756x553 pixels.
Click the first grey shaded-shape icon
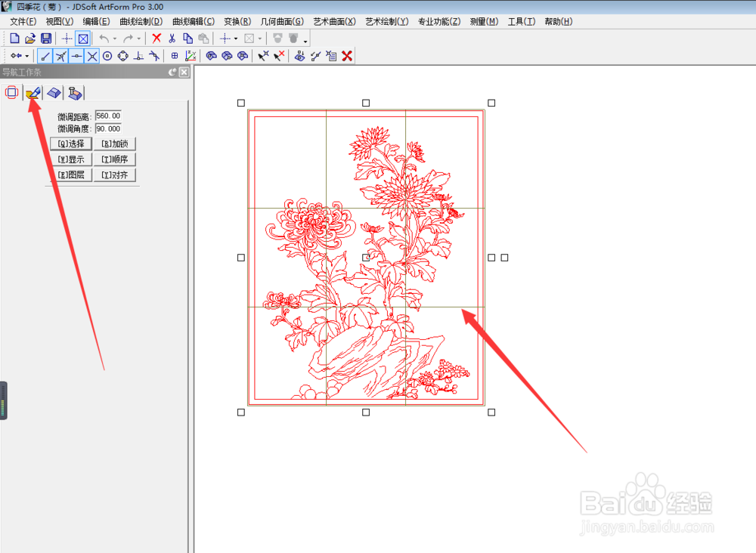[277, 39]
